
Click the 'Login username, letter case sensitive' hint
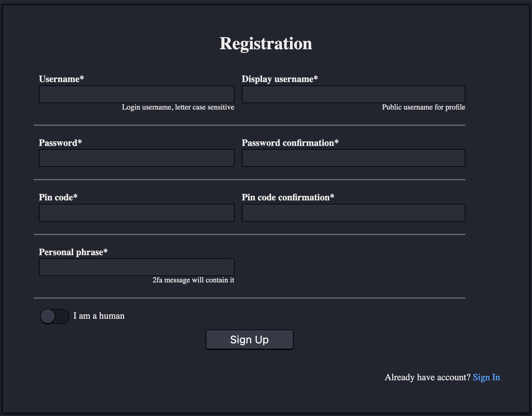pyautogui.click(x=178, y=107)
